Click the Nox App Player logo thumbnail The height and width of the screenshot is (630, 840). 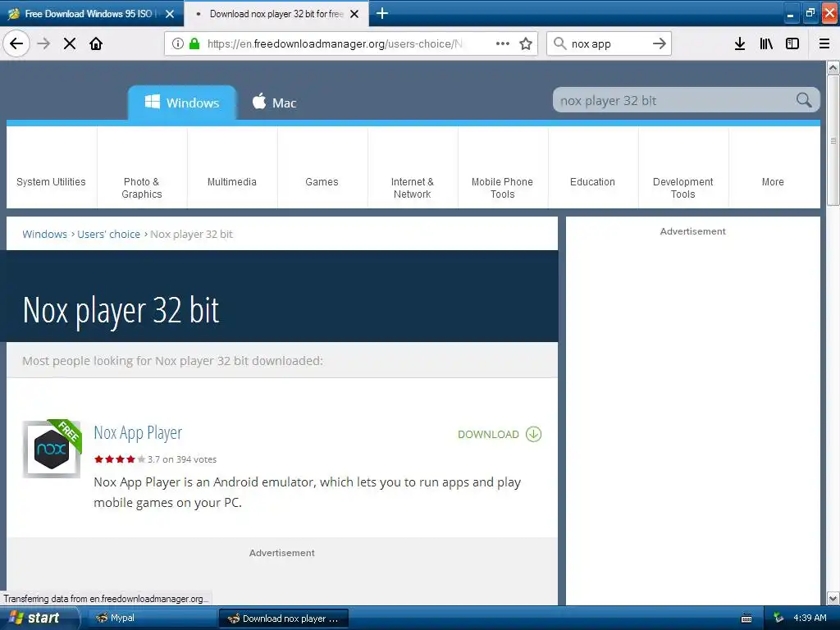(52, 449)
